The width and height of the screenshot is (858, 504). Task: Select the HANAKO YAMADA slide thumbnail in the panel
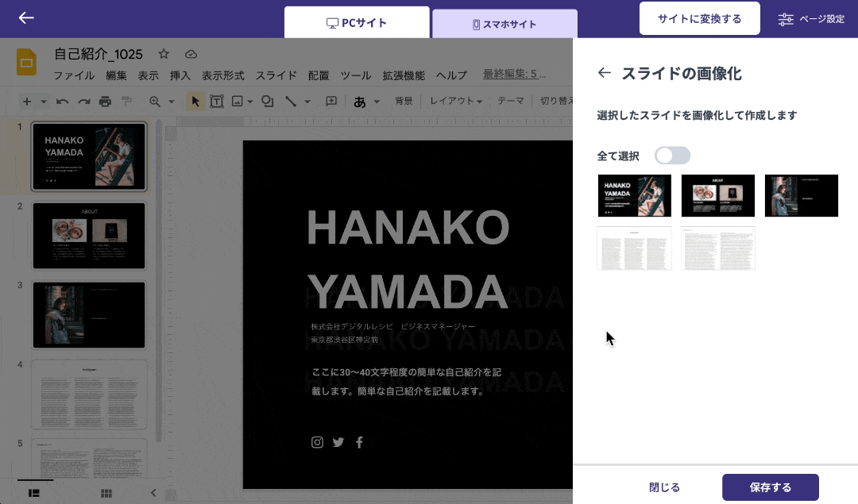point(634,195)
